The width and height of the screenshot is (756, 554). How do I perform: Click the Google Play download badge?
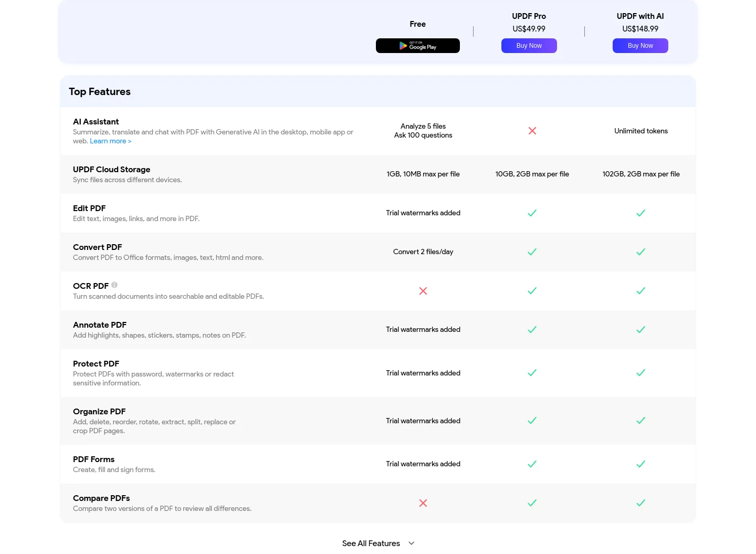click(x=418, y=46)
